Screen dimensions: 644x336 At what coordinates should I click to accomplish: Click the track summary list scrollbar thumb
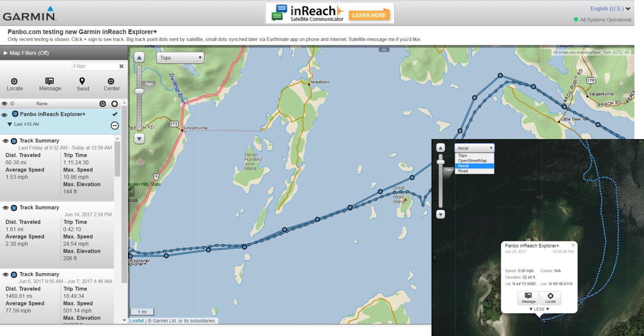pyautogui.click(x=118, y=159)
